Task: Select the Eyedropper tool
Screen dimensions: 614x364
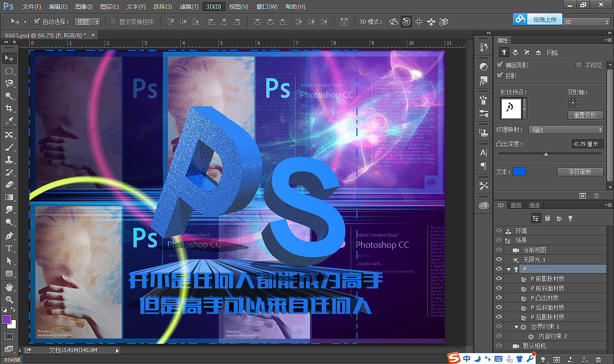Action: click(9, 121)
